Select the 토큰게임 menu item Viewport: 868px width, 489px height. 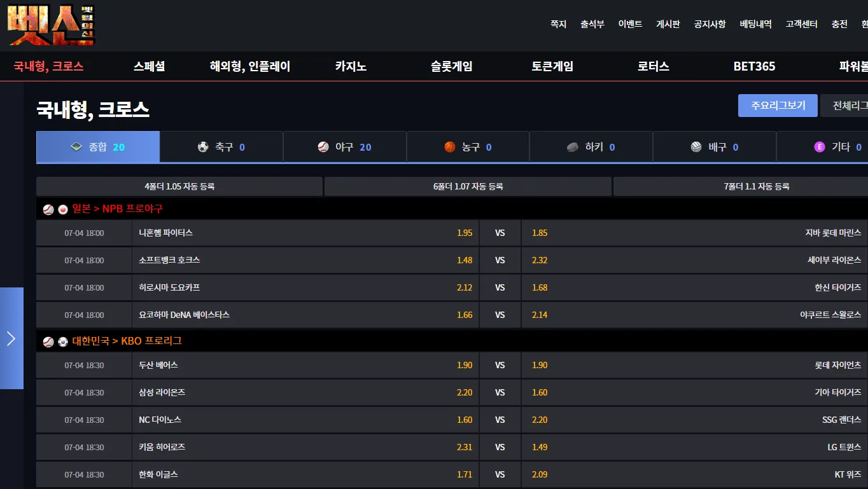coord(552,66)
